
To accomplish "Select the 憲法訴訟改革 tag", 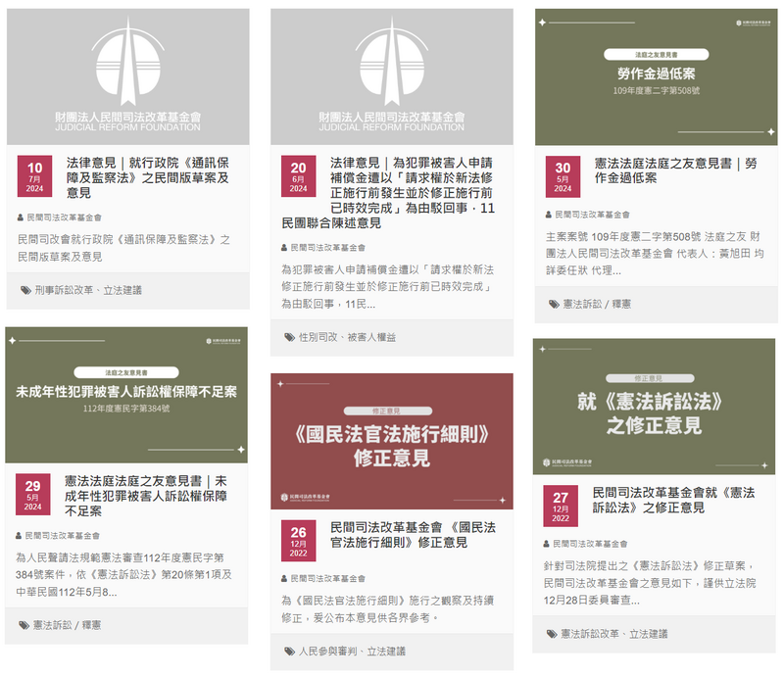I will (590, 634).
